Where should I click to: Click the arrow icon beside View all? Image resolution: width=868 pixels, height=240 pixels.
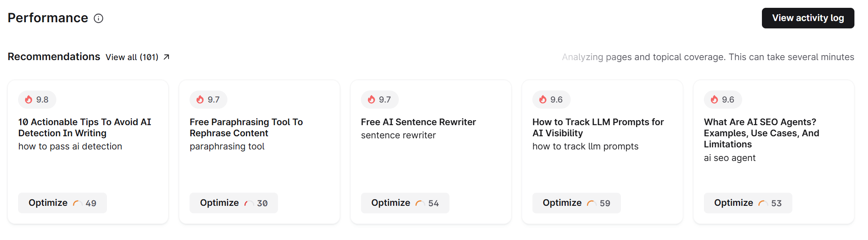click(167, 57)
